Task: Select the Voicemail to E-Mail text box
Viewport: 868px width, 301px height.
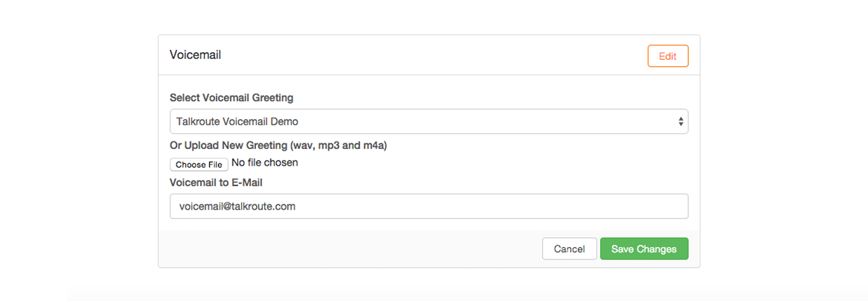Action: (x=429, y=206)
